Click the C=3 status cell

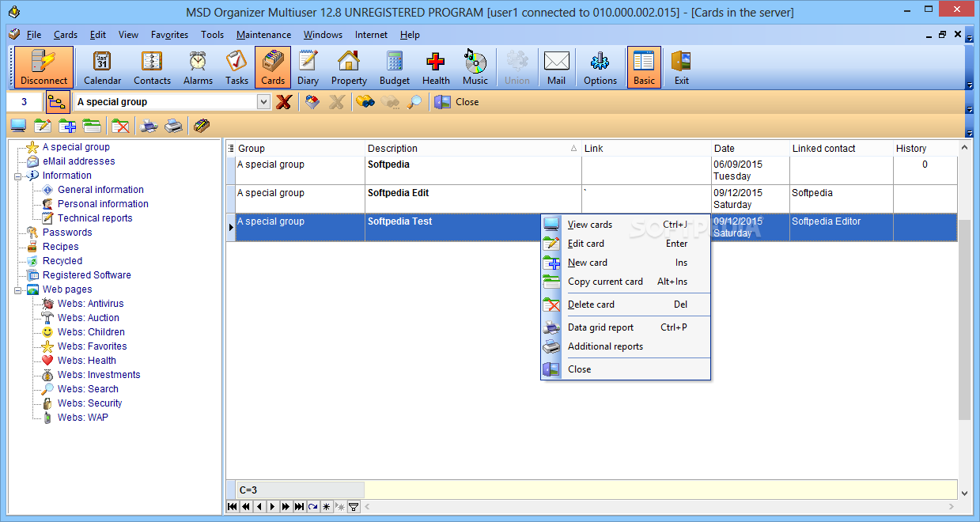pyautogui.click(x=301, y=490)
